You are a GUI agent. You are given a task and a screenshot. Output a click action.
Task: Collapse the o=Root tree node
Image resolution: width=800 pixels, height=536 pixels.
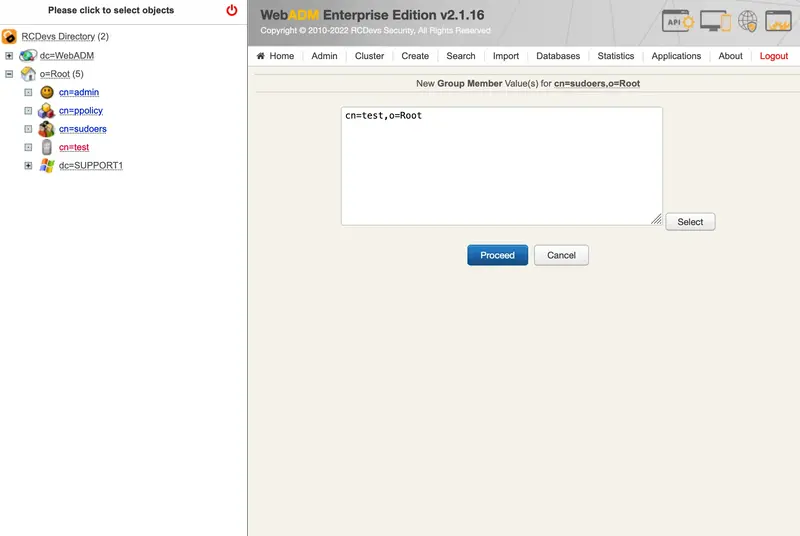tap(9, 74)
